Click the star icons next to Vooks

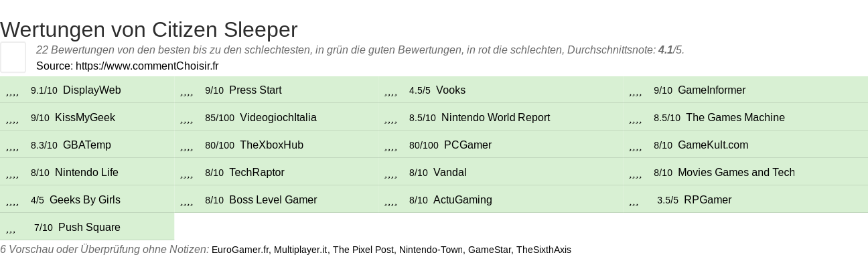click(391, 91)
